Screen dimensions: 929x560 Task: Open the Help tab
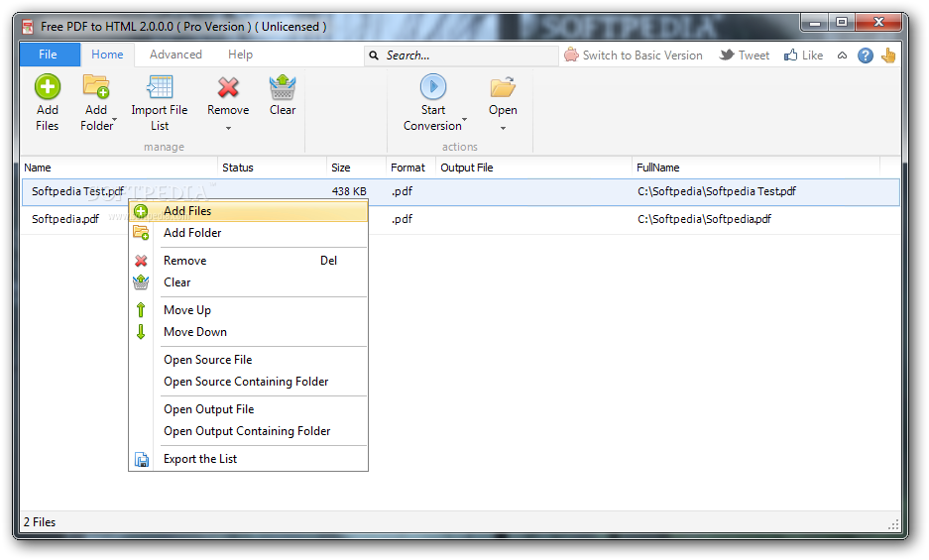click(x=241, y=55)
